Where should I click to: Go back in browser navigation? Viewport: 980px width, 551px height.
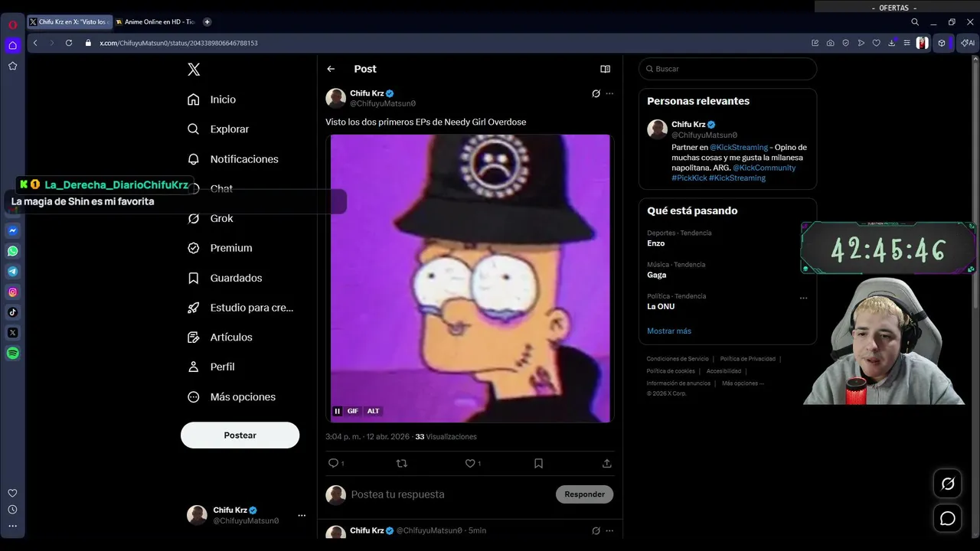click(x=35, y=43)
